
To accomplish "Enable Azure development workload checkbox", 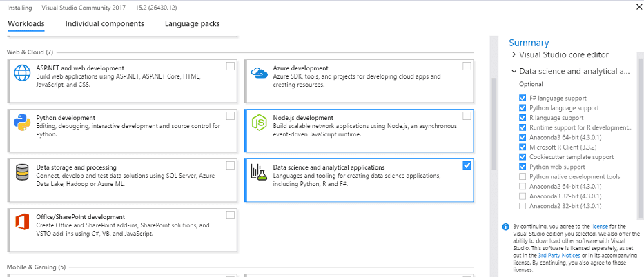I will pyautogui.click(x=467, y=66).
